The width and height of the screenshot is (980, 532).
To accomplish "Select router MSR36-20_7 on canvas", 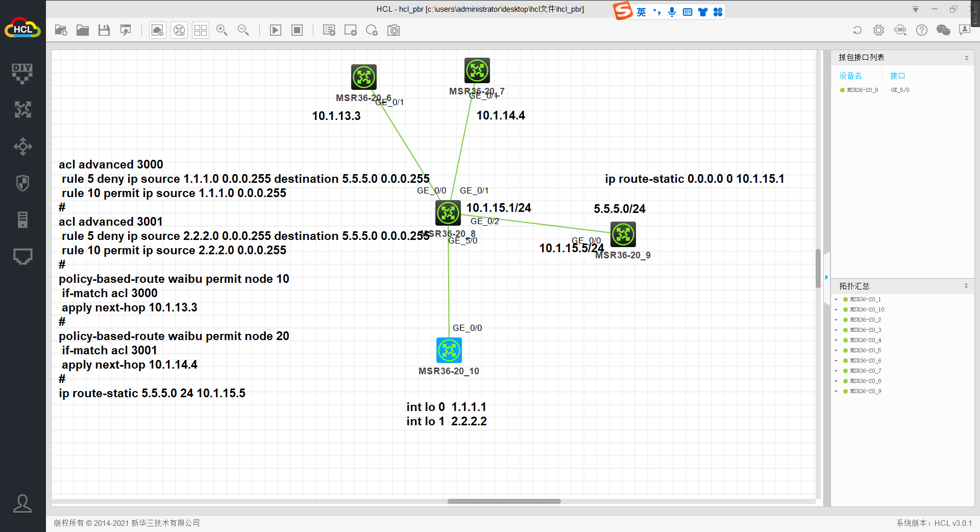I will pyautogui.click(x=477, y=70).
